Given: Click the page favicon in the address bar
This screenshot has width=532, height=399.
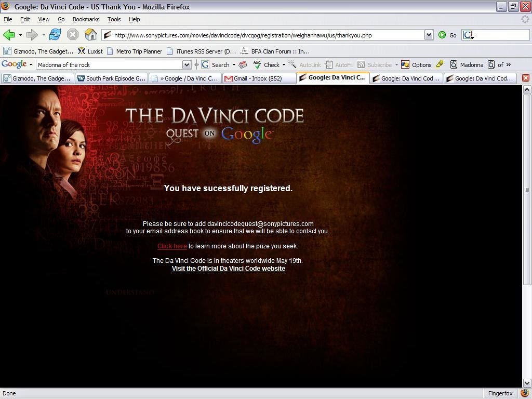Looking at the screenshot, I should (x=108, y=35).
